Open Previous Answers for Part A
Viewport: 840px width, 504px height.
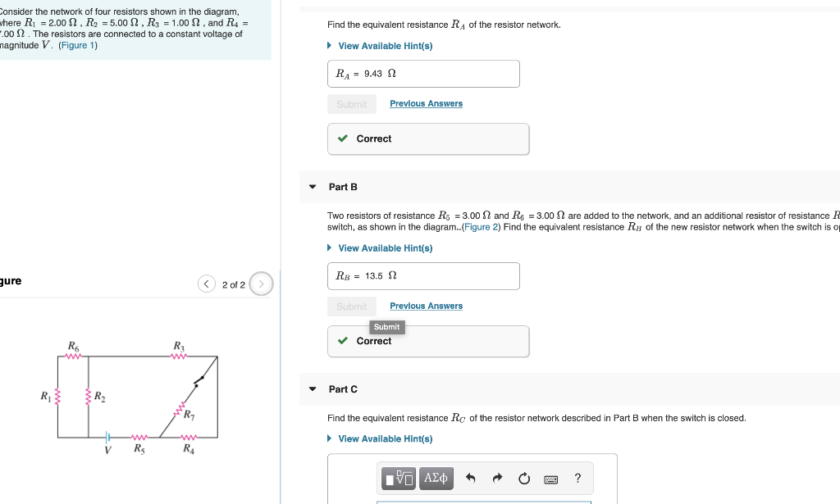click(426, 103)
